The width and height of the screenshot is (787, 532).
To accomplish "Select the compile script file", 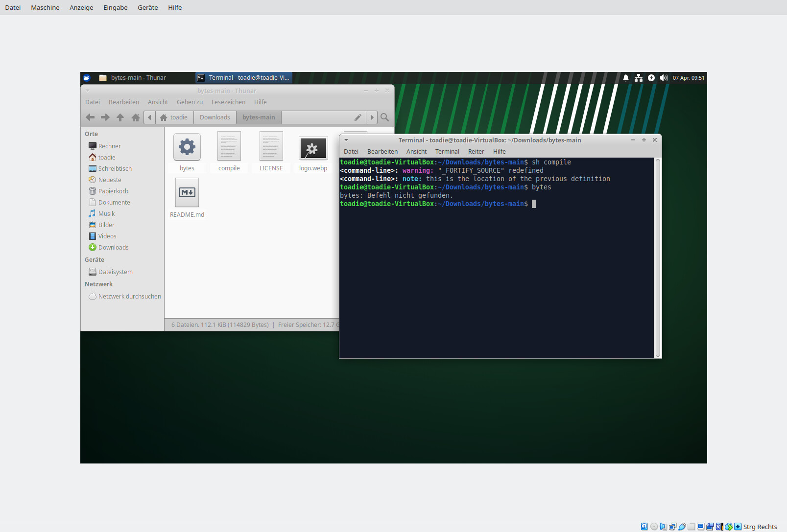I will click(x=229, y=152).
